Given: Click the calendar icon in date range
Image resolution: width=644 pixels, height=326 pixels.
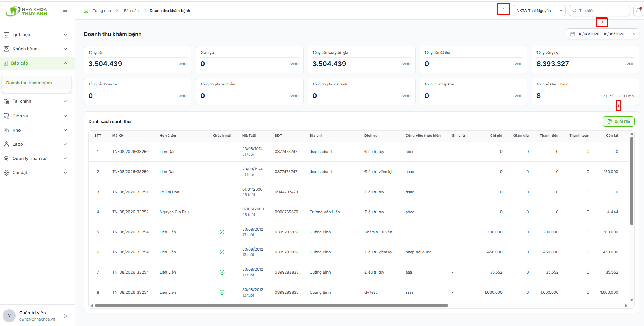Looking at the screenshot, I should click(572, 34).
